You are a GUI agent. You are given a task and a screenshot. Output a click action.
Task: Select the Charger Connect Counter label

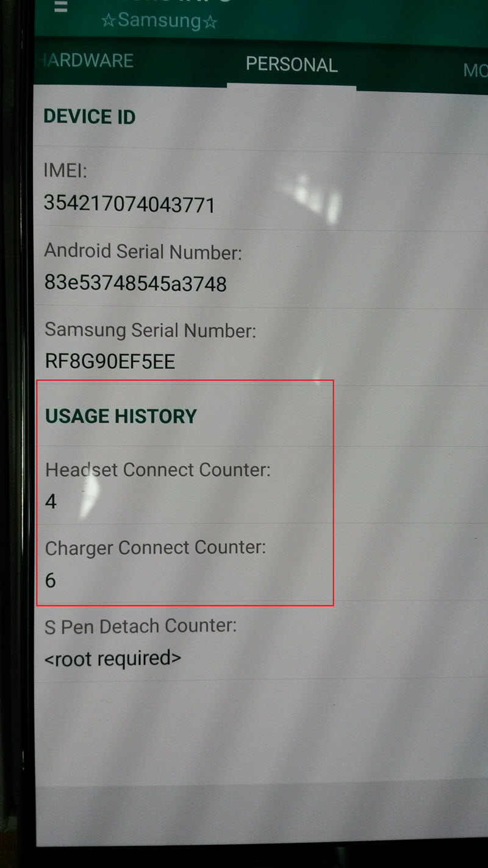(156, 548)
